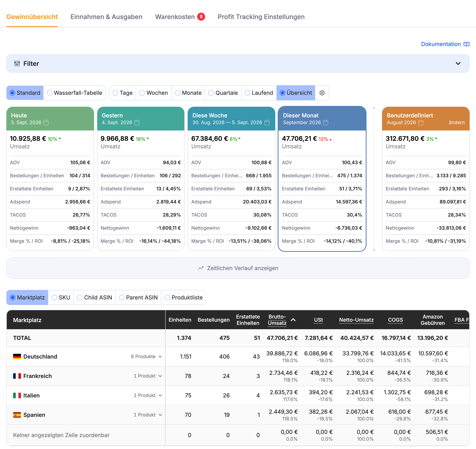
Task: Select the Parent ASIN grouping option
Action: pos(138,297)
